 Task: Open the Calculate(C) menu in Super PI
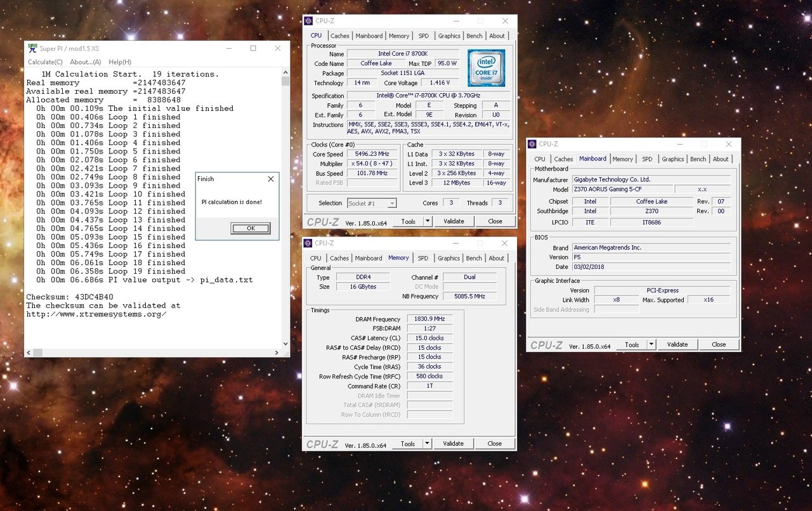pyautogui.click(x=45, y=62)
